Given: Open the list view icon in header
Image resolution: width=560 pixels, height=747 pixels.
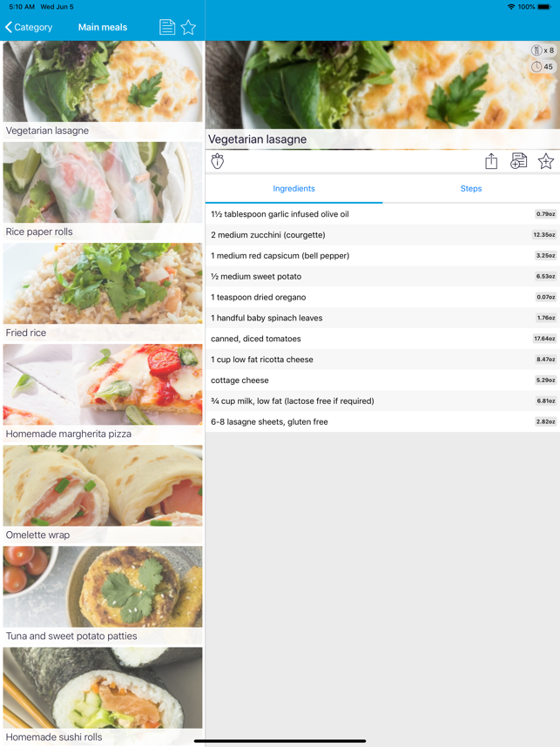Looking at the screenshot, I should coord(167,27).
